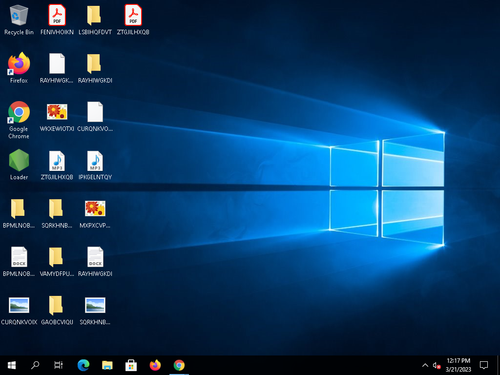Open the Recycle Bin
Viewport: 500px width, 375px height.
19,15
